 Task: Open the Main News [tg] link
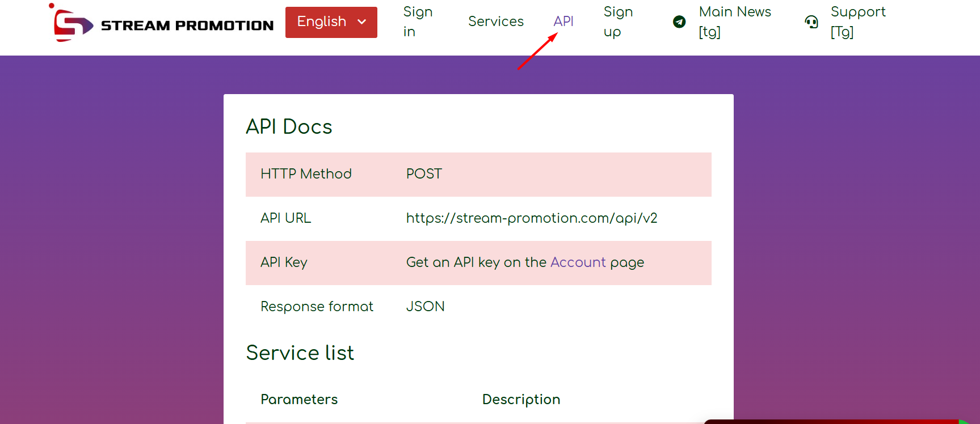pos(735,22)
